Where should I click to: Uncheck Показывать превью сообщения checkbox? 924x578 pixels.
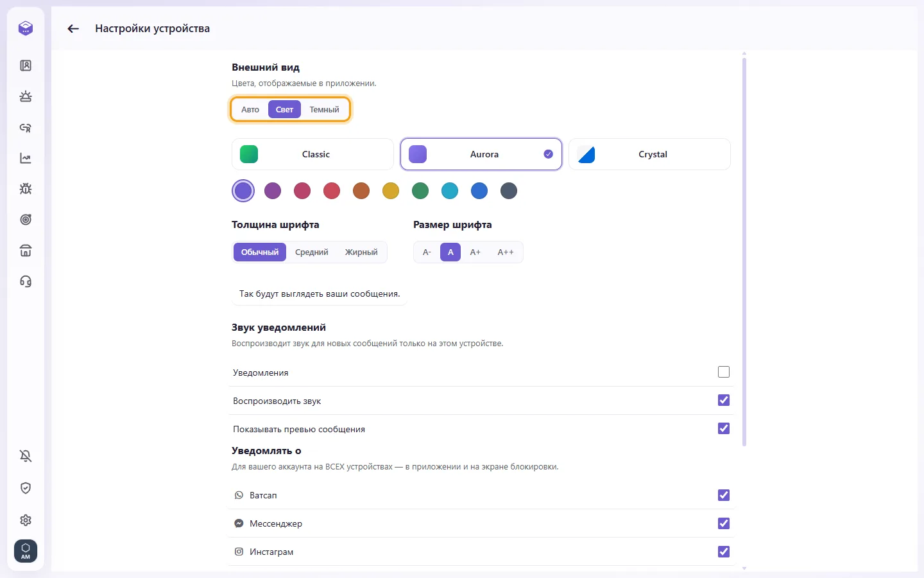point(724,428)
